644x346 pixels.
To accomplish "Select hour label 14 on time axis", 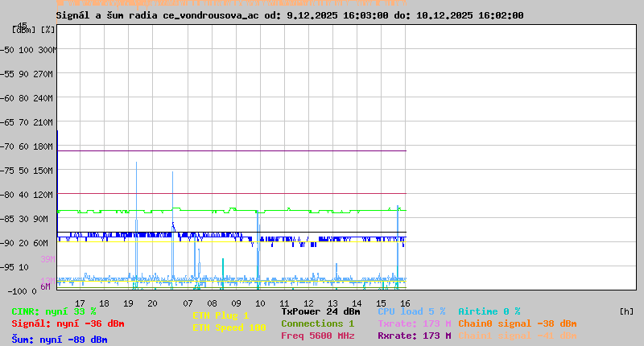I will pos(357,303).
